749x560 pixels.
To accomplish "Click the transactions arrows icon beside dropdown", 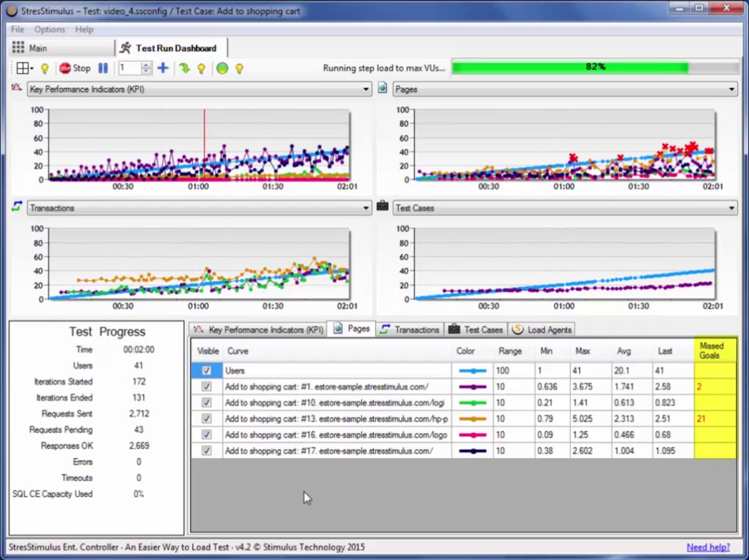I will (x=17, y=206).
